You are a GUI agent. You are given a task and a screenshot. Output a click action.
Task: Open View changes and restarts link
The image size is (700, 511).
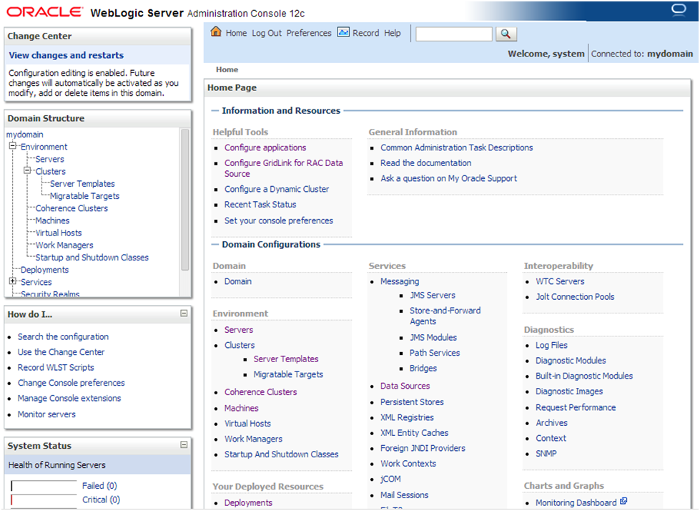66,56
